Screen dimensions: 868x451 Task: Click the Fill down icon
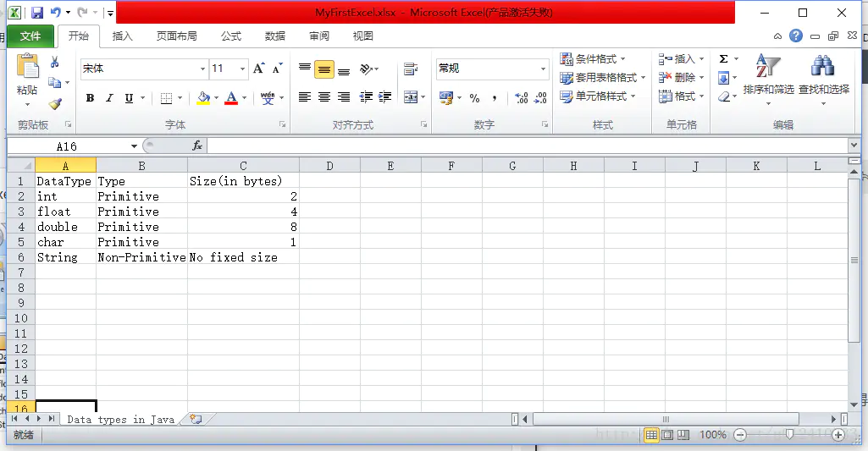pos(723,78)
